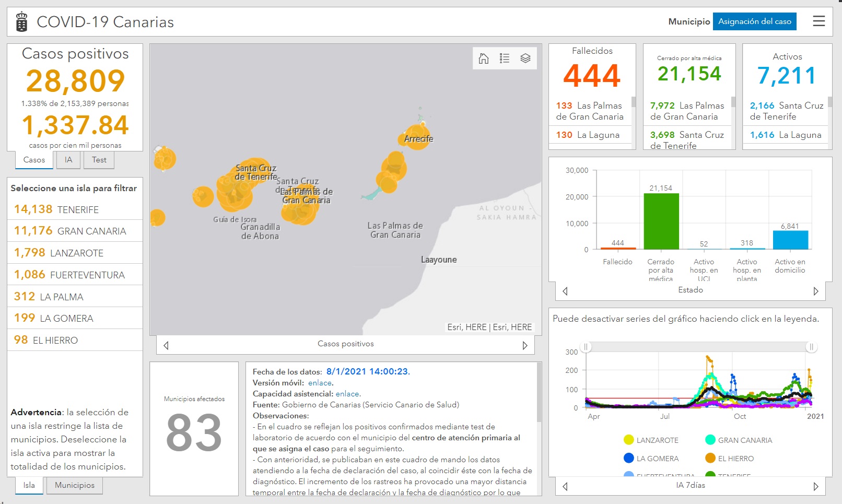842x504 pixels.
Task: Open the hamburger menu at top right
Action: 818,21
